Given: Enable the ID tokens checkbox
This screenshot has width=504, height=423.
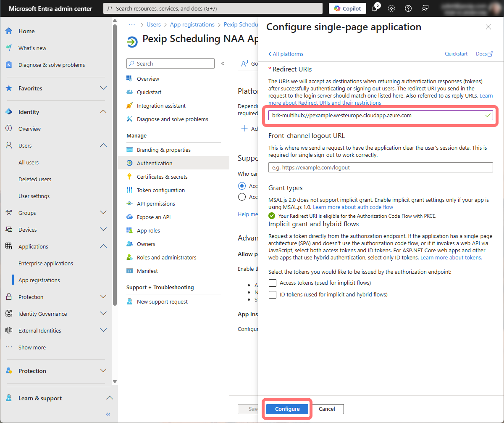Looking at the screenshot, I should 273,295.
